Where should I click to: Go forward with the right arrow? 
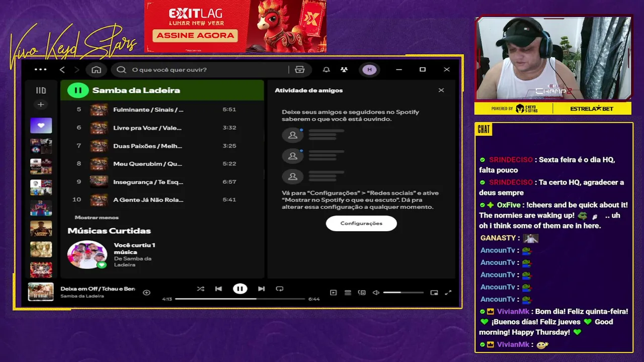(77, 69)
